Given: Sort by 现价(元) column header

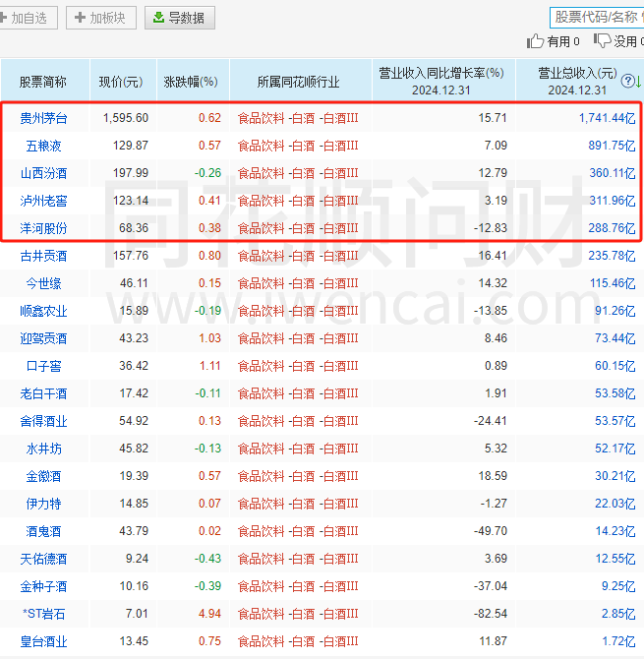Looking at the screenshot, I should pos(121,82).
